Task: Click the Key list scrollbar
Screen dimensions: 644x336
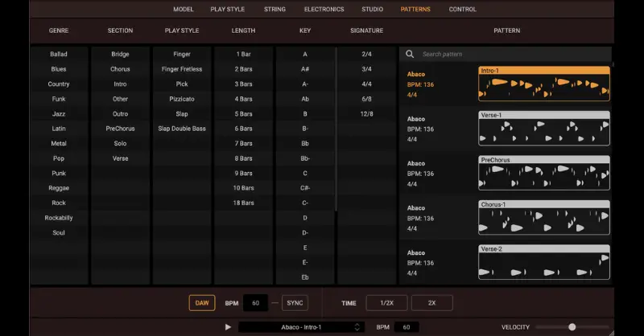Action: point(336,129)
